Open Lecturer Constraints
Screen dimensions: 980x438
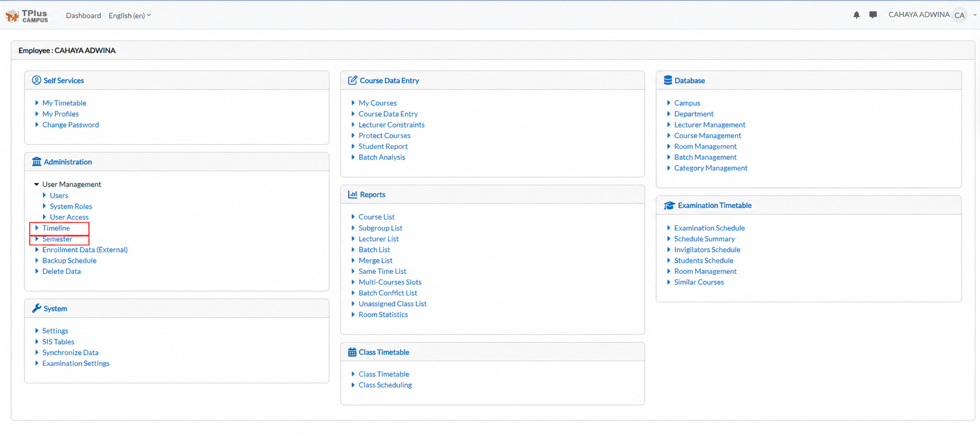[392, 124]
